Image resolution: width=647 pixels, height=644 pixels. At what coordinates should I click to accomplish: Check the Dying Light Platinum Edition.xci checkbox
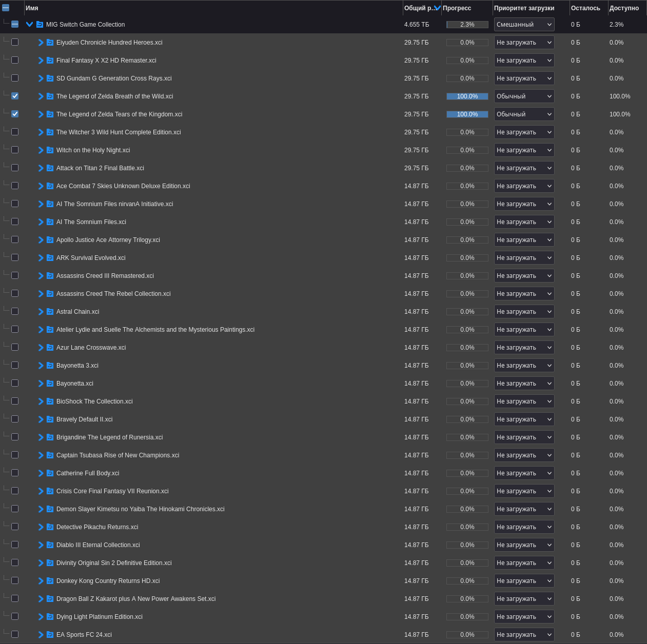tap(15, 616)
